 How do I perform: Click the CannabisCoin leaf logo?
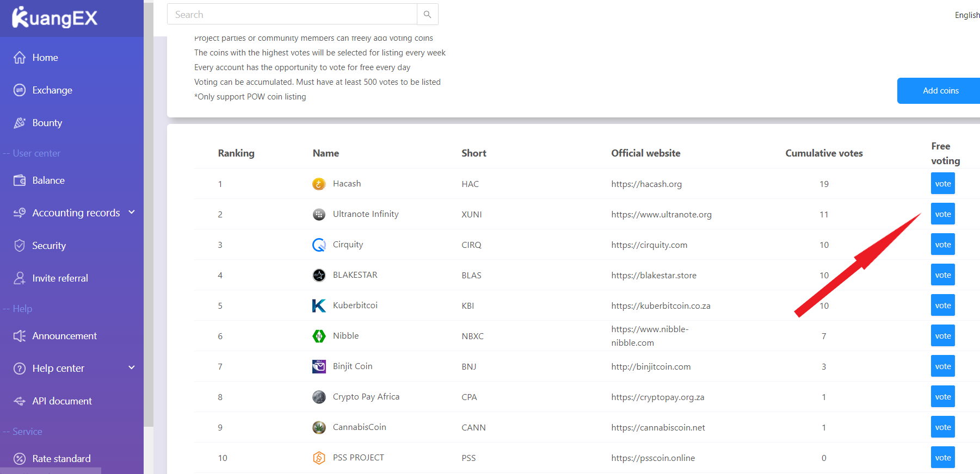[319, 427]
